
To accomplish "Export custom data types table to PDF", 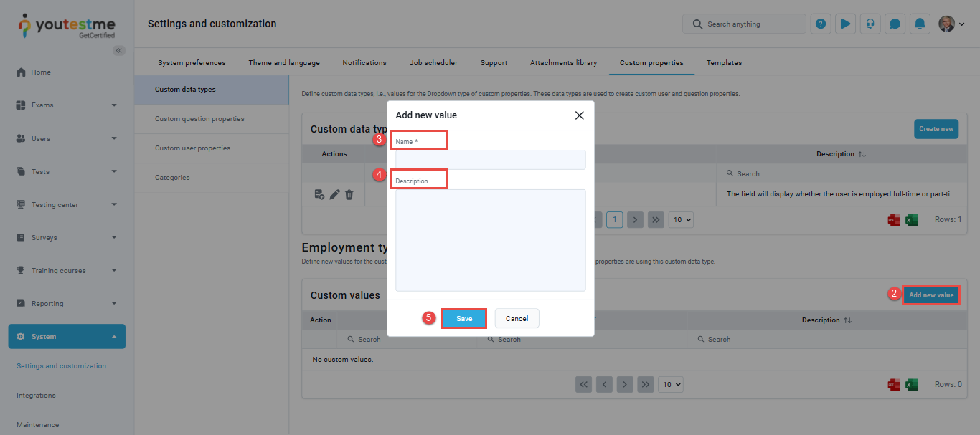I will point(894,220).
